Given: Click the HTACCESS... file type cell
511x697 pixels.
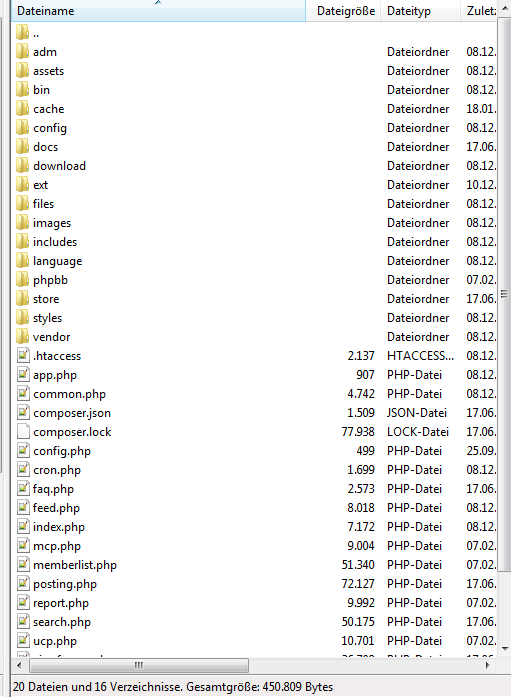Looking at the screenshot, I should click(x=420, y=356).
